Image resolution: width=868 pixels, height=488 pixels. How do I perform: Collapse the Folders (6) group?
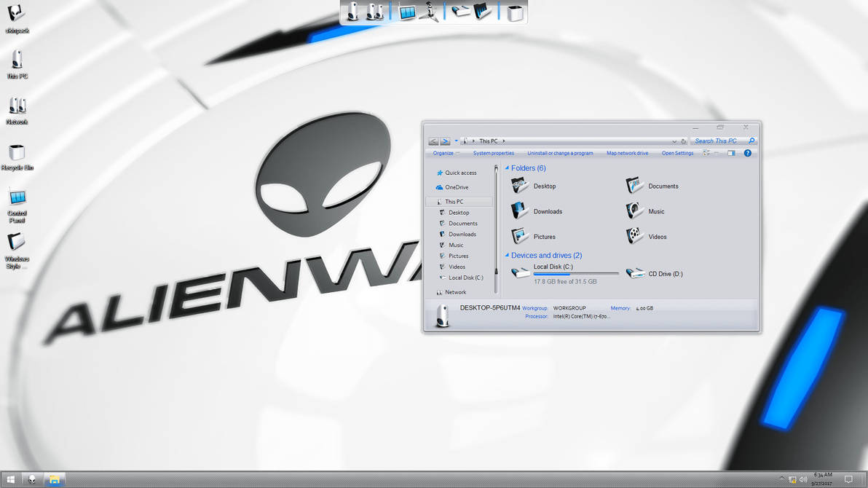[508, 168]
